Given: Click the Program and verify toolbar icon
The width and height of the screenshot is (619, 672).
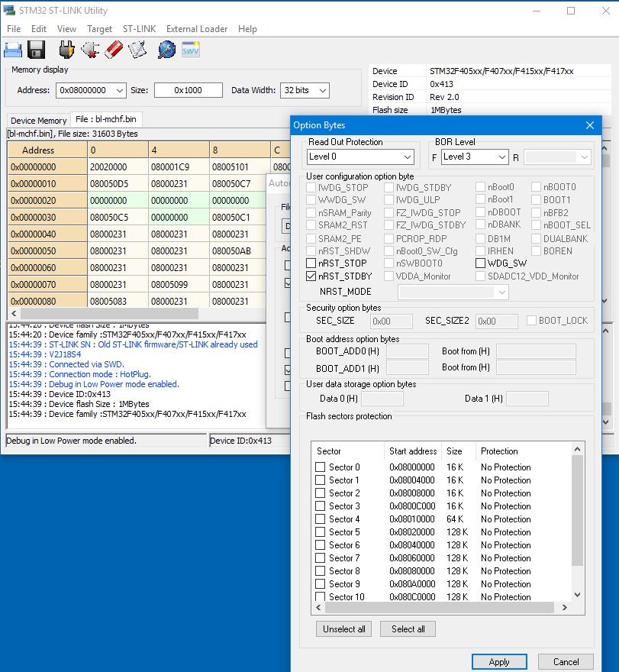Looking at the screenshot, I should (137, 50).
